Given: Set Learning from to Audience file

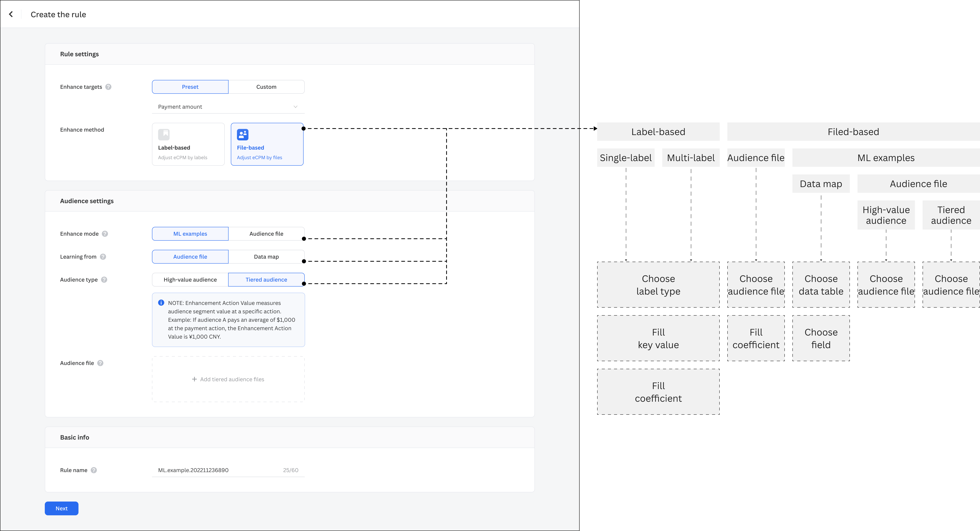Looking at the screenshot, I should [190, 257].
